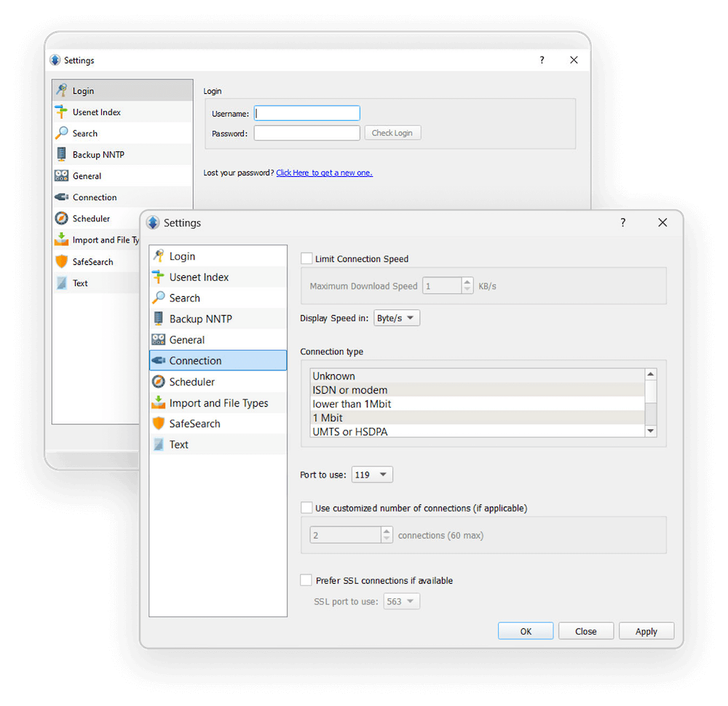Increase connections using the stepper up arrow

[x=387, y=531]
